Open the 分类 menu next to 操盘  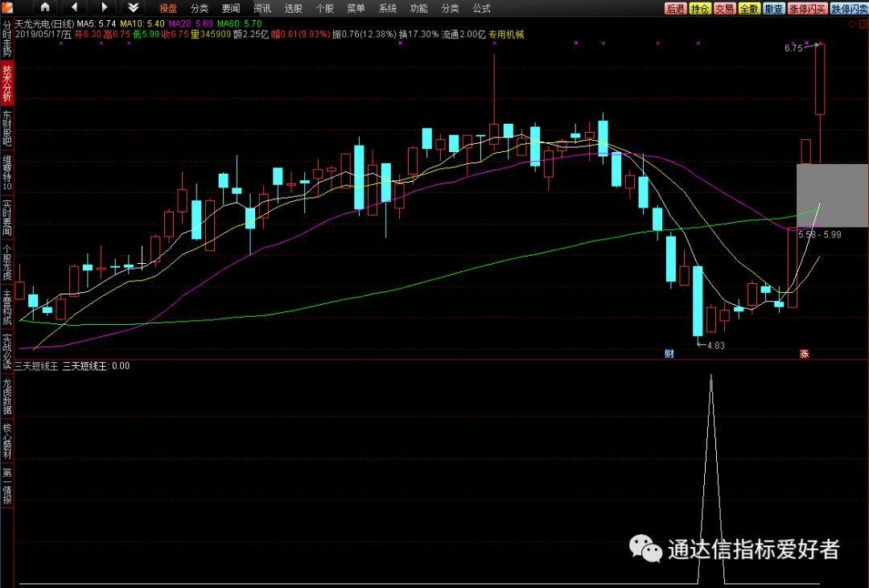point(199,8)
